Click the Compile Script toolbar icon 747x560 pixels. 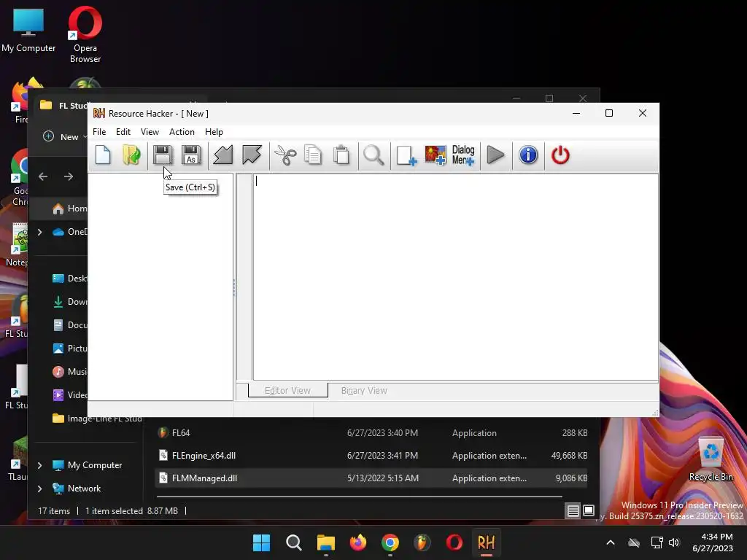[222, 155]
